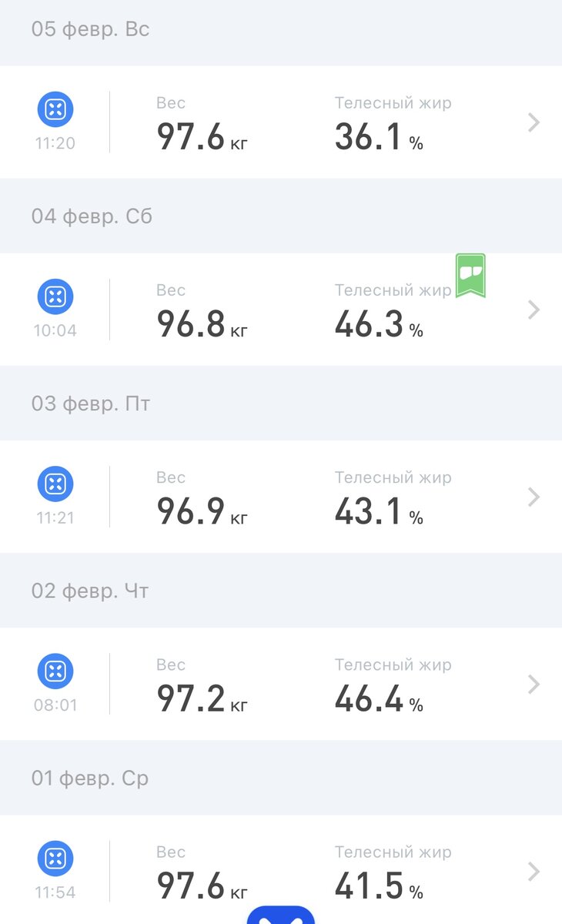
Task: Tap the scale icon for 05 февр. entry
Action: coord(55,109)
